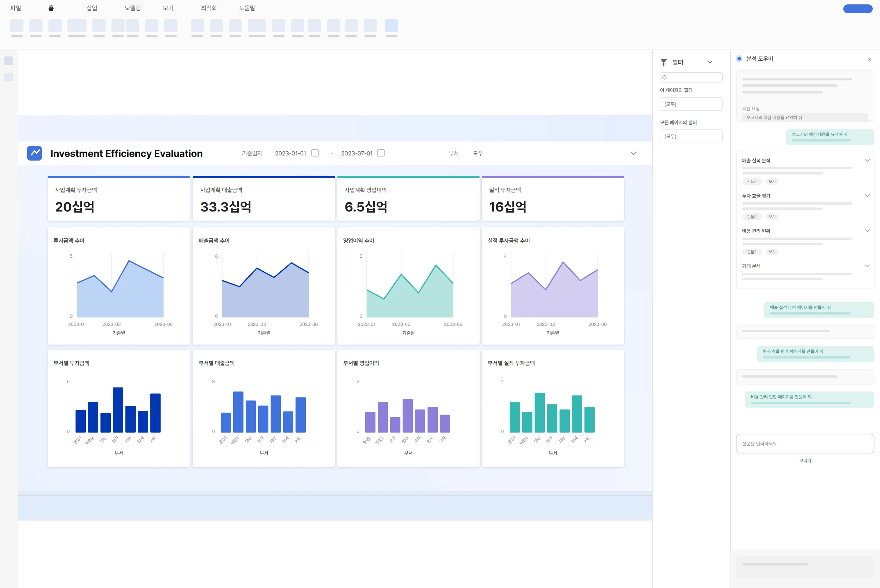Click 보기 under 투자 효율 평가

pyautogui.click(x=772, y=217)
